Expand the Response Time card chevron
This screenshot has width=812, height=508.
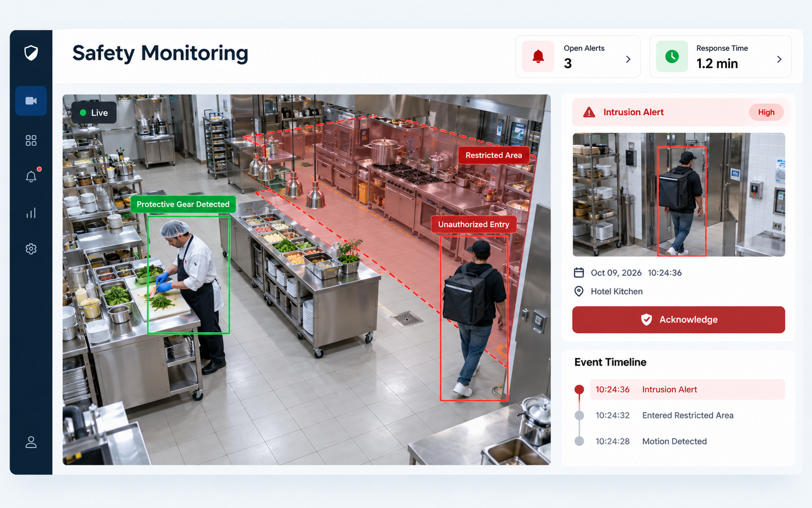coord(779,59)
